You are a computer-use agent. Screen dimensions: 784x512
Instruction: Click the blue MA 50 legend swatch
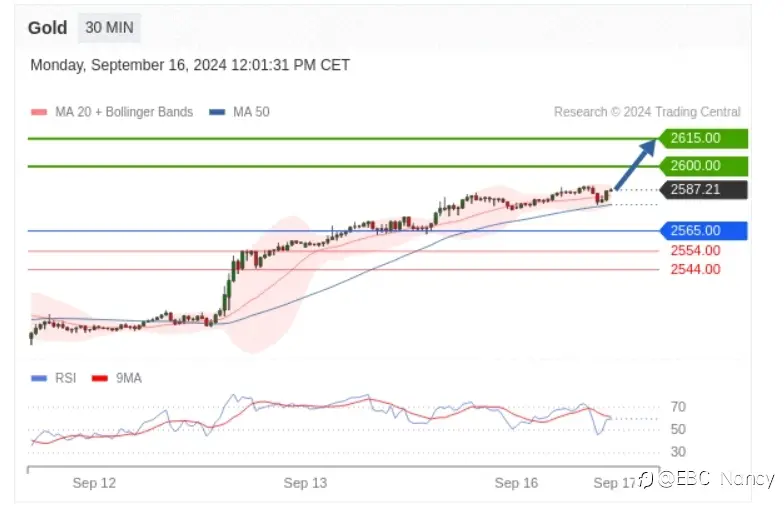pos(217,112)
